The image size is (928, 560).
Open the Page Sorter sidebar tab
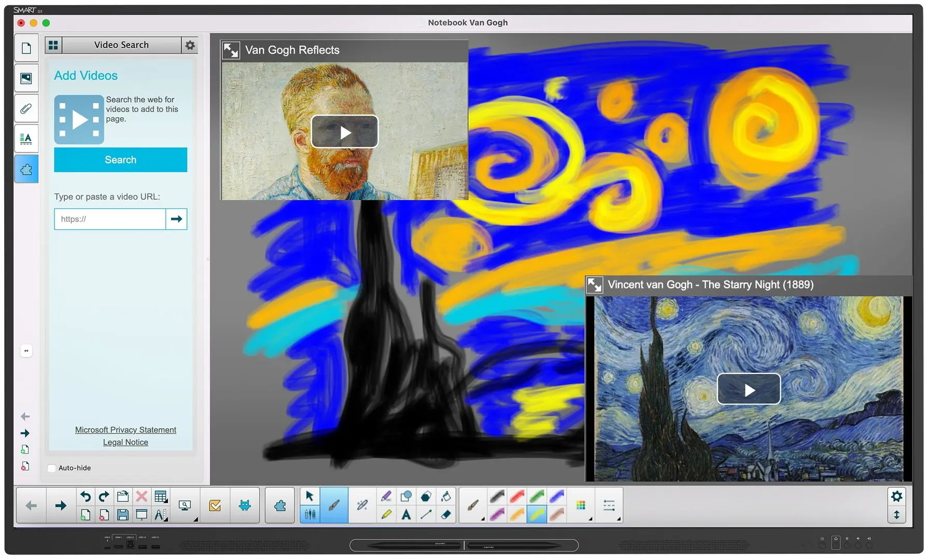pyautogui.click(x=26, y=48)
